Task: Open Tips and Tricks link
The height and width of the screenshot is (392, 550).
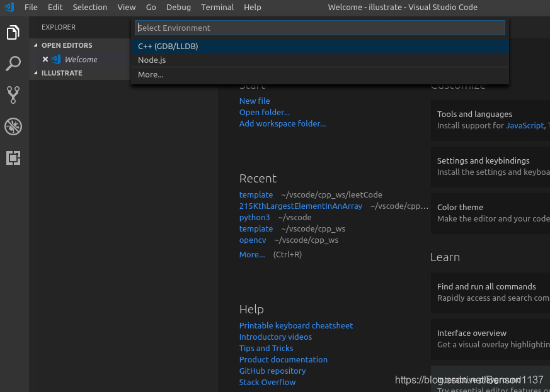Action: (x=266, y=348)
